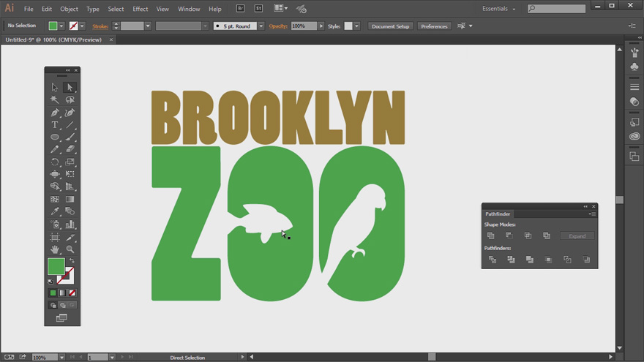The height and width of the screenshot is (362, 644).
Task: Click Trim in the Pathfinders row
Action: [x=511, y=260]
